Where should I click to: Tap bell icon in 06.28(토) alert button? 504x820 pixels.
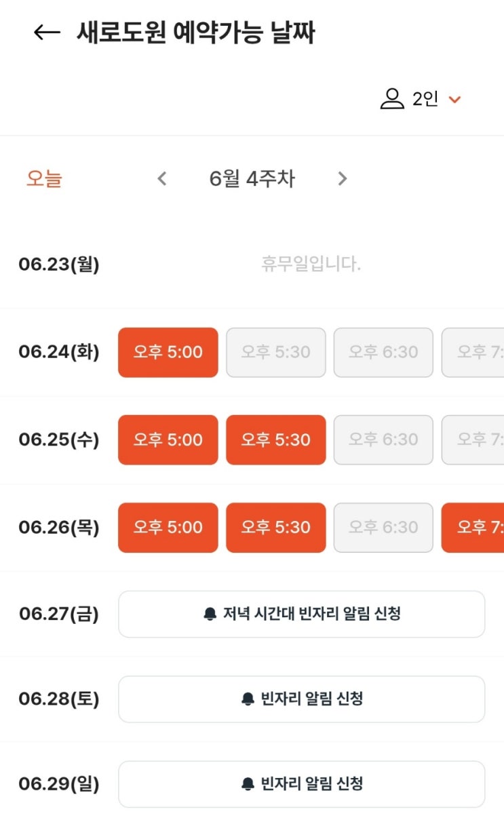pos(248,699)
